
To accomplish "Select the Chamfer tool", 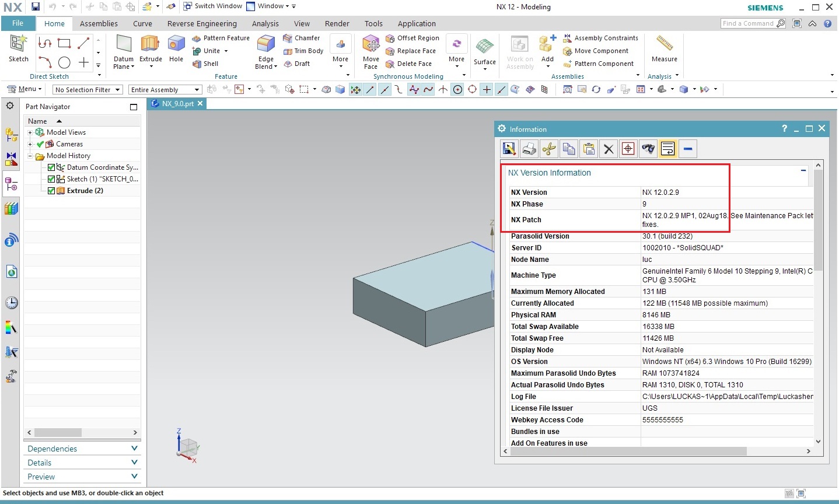I will pyautogui.click(x=302, y=38).
